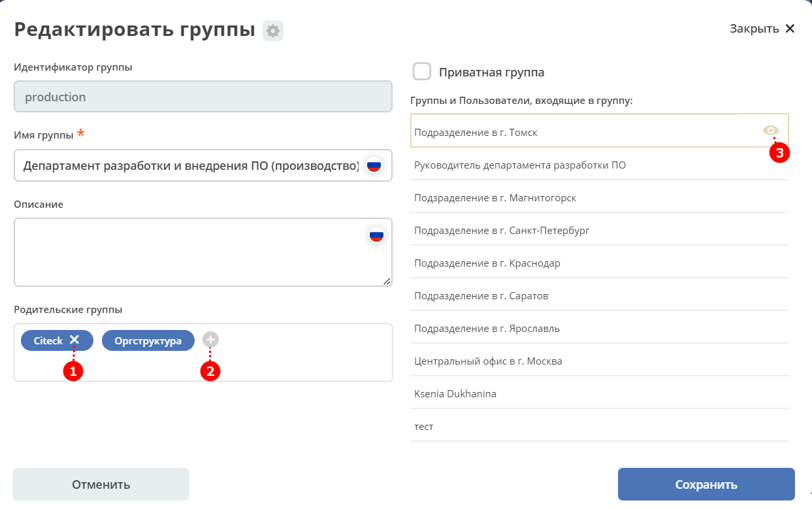
Task: Click the production identifier field
Action: pos(203,97)
